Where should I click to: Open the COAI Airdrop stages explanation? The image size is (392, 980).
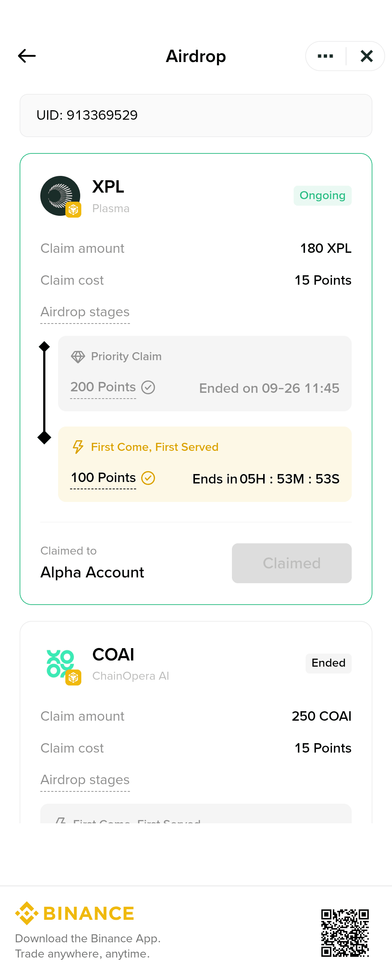(85, 780)
